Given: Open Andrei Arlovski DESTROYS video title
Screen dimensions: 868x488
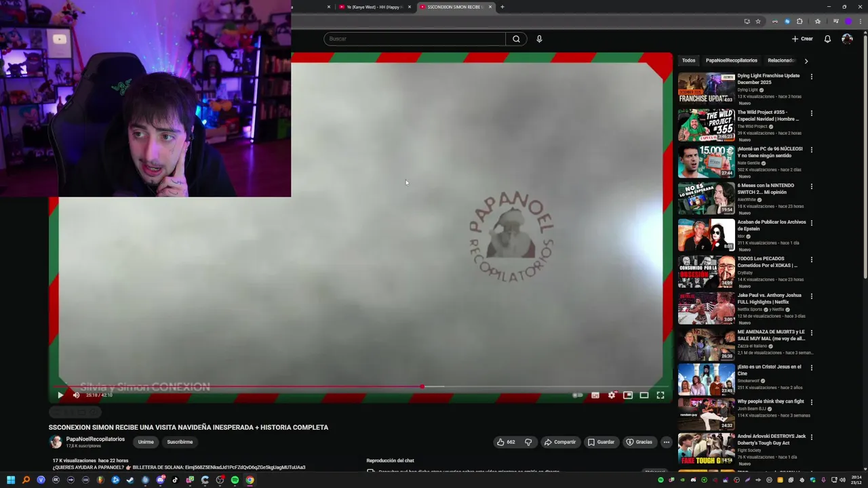Looking at the screenshot, I should (772, 439).
